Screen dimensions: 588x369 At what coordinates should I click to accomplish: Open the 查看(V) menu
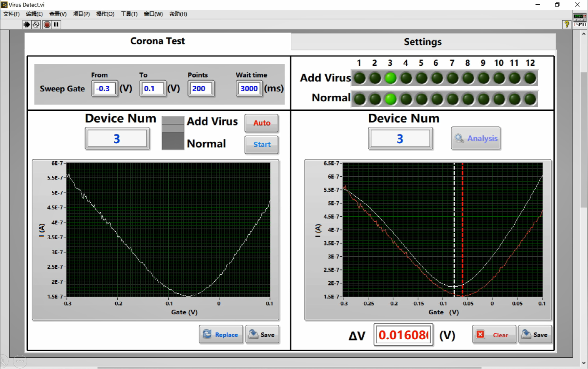[58, 14]
